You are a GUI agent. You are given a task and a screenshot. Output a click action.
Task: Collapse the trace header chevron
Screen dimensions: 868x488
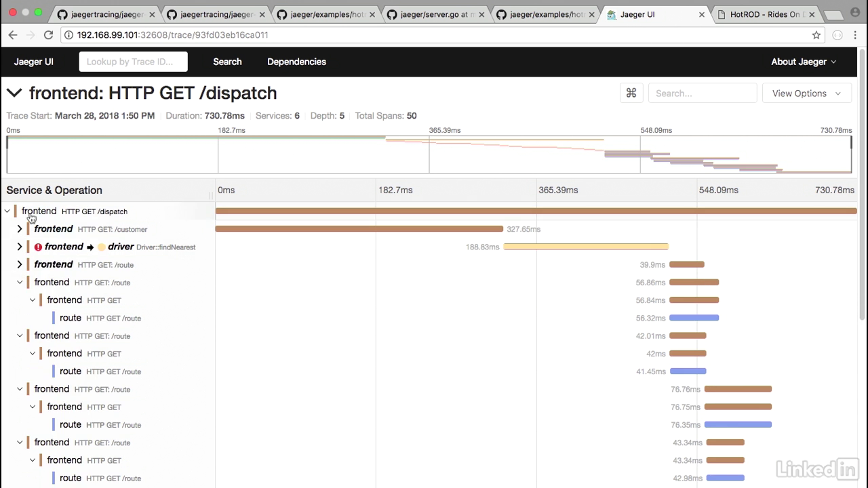(14, 93)
